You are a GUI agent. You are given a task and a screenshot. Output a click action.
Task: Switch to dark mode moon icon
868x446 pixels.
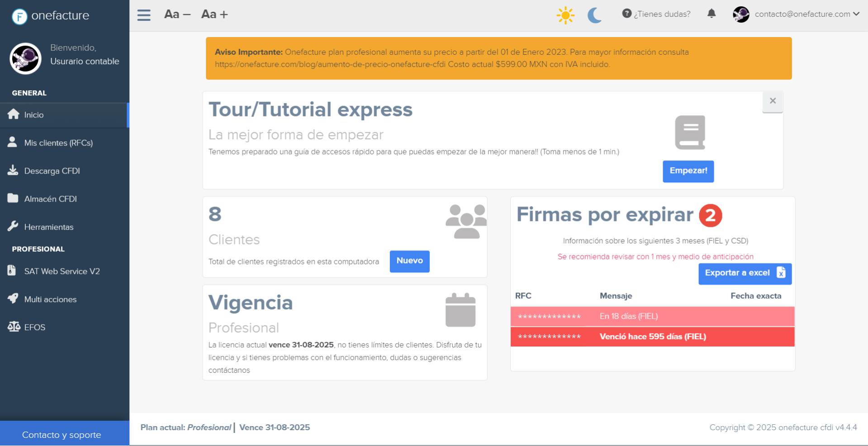[595, 15]
